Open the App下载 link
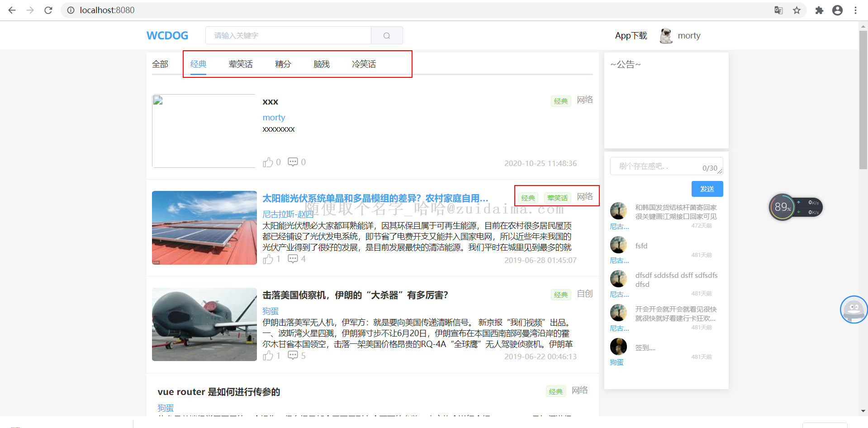The width and height of the screenshot is (868, 428). click(631, 35)
